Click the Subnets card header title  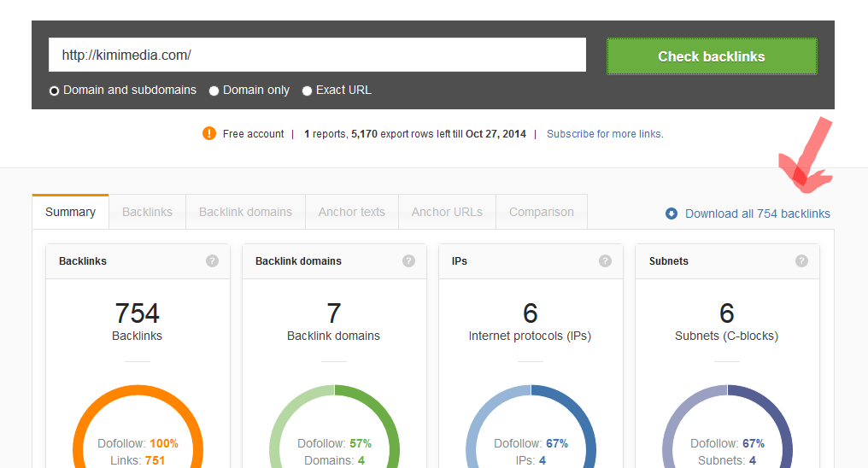point(669,261)
